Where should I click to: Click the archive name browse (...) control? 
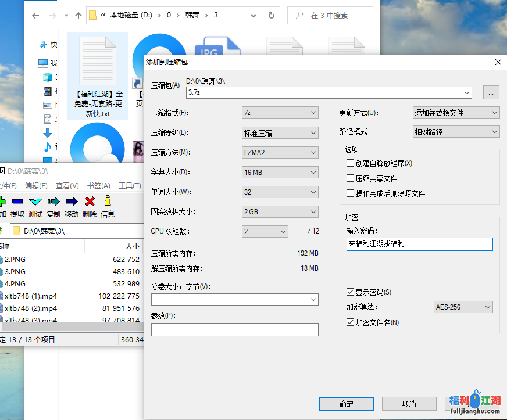pos(491,92)
